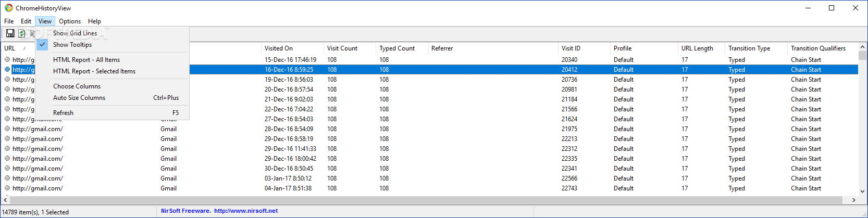Image resolution: width=868 pixels, height=218 pixels.
Task: Click the row icon for Visit ID 20736
Action: (x=7, y=79)
